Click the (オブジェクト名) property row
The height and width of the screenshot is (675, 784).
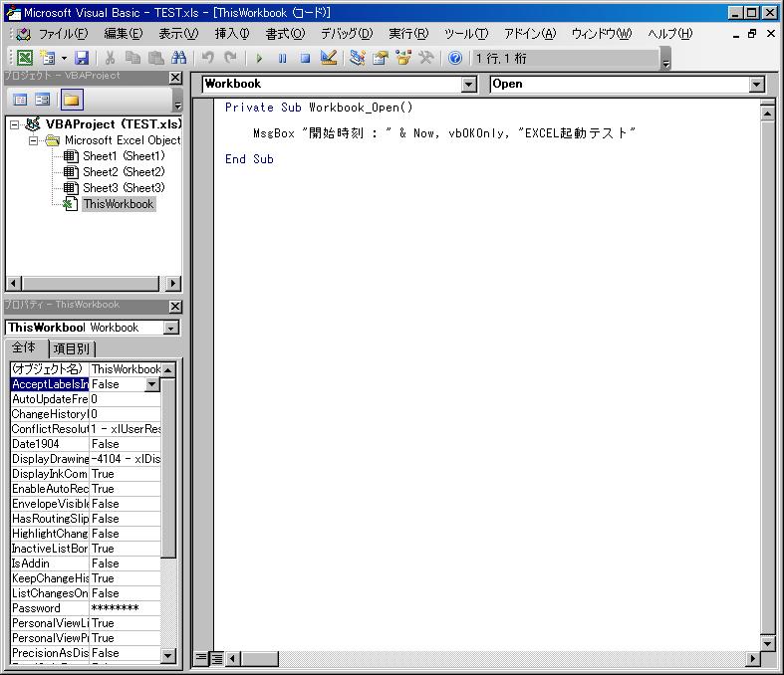click(86, 369)
